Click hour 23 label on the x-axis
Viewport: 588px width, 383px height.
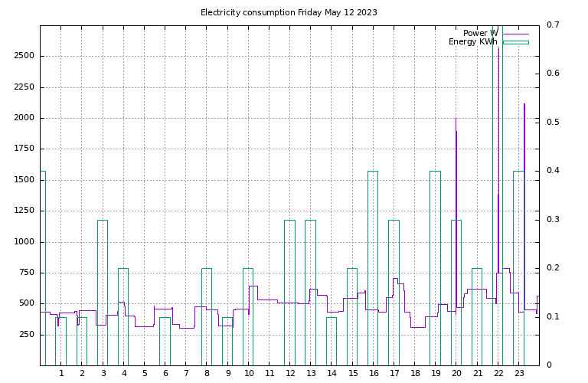519,373
